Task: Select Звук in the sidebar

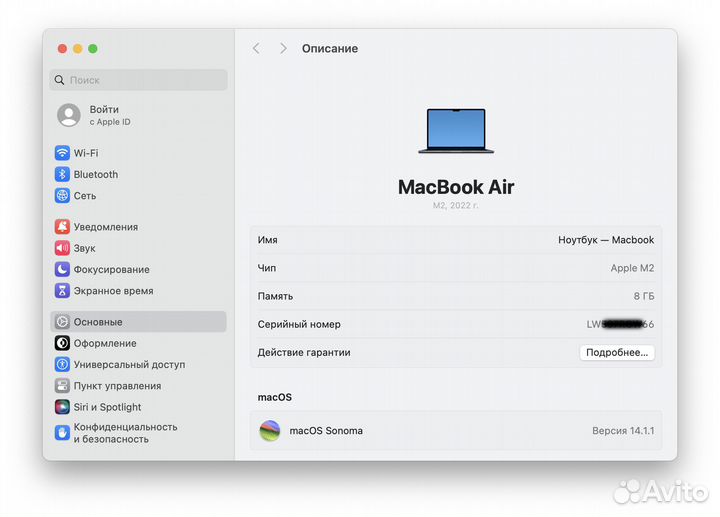Action: pyautogui.click(x=138, y=248)
